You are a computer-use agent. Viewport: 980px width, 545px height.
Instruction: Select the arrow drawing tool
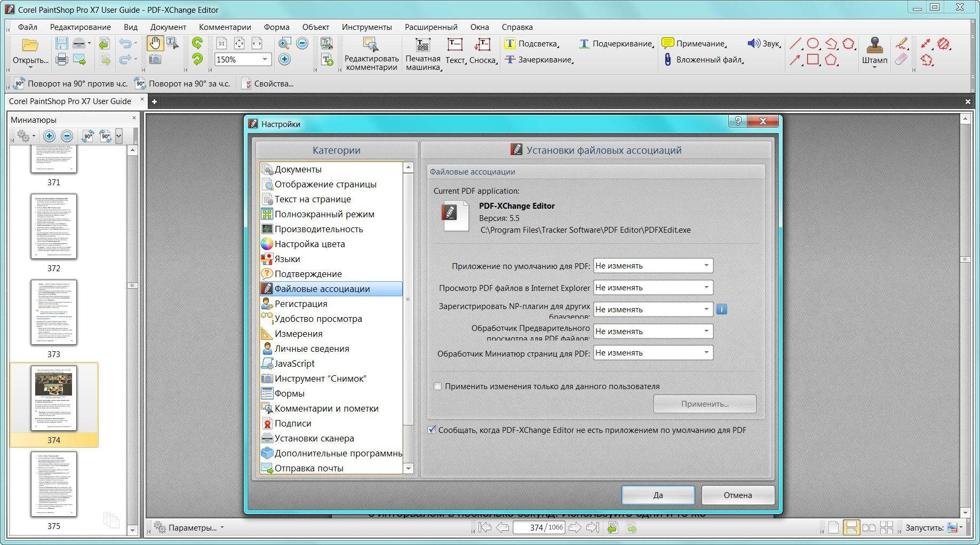[795, 60]
